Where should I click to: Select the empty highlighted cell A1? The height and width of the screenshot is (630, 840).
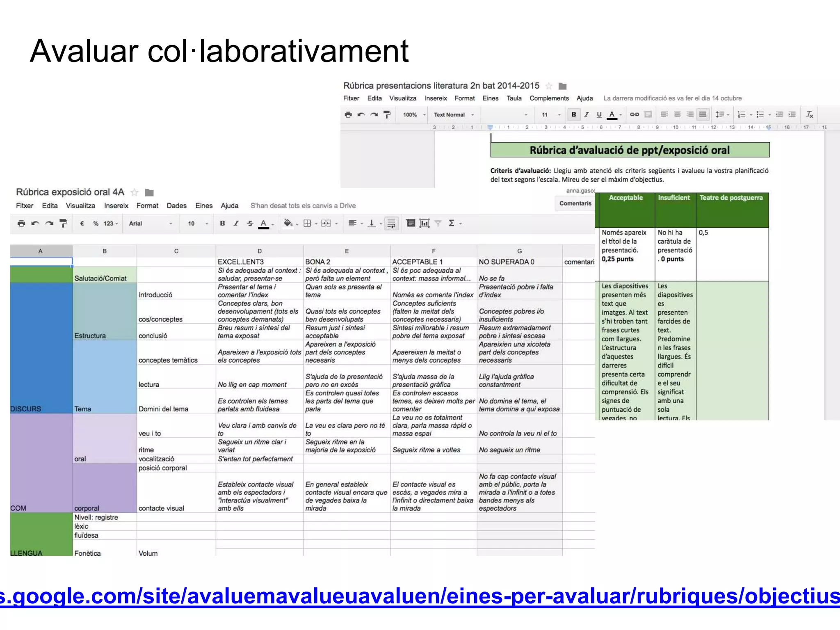coord(41,262)
